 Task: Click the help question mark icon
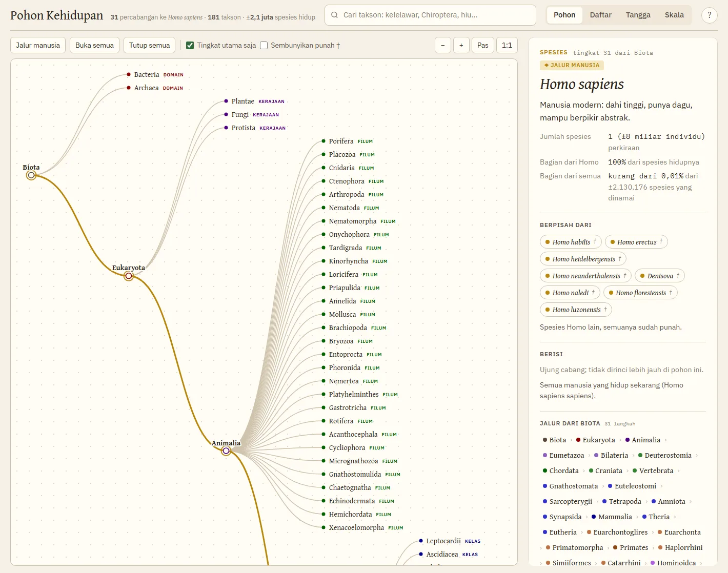(710, 15)
